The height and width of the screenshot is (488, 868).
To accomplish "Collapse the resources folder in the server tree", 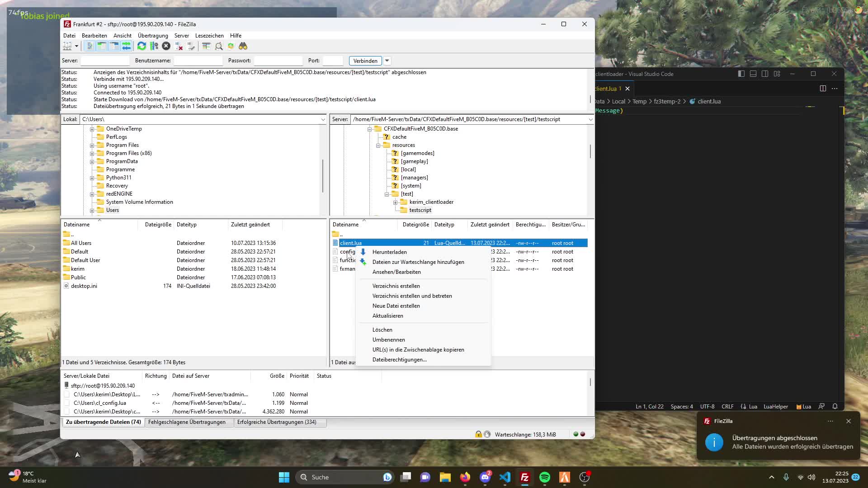I will (x=378, y=145).
